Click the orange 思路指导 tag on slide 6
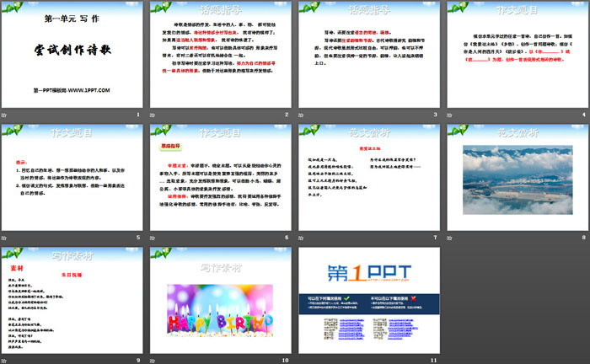 click(172, 145)
